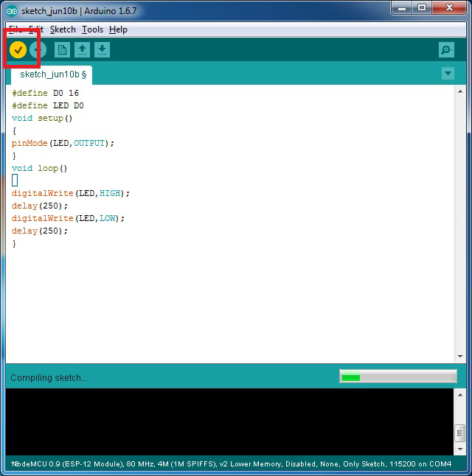Maximize the Arduino window
This screenshot has width=472, height=476.
(421, 9)
